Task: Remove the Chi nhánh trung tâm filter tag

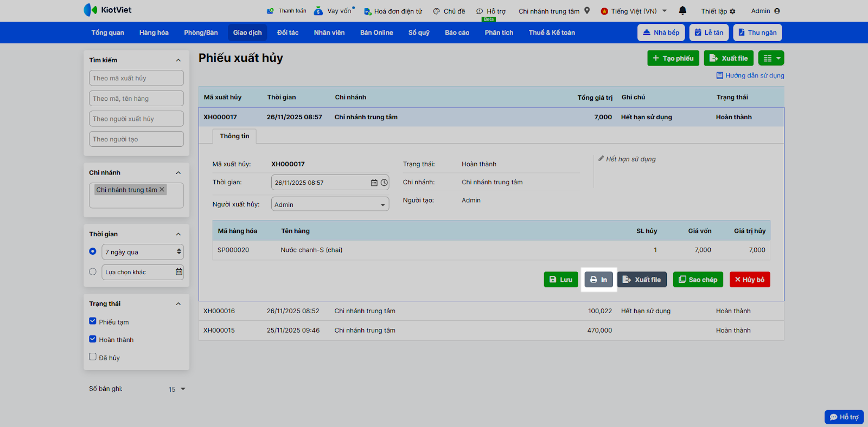Action: point(162,190)
